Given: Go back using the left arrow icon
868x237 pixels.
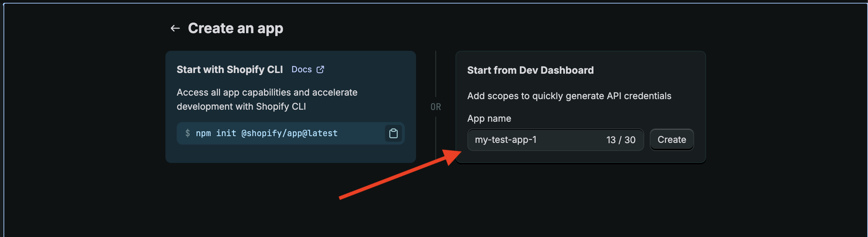Looking at the screenshot, I should coord(175,28).
